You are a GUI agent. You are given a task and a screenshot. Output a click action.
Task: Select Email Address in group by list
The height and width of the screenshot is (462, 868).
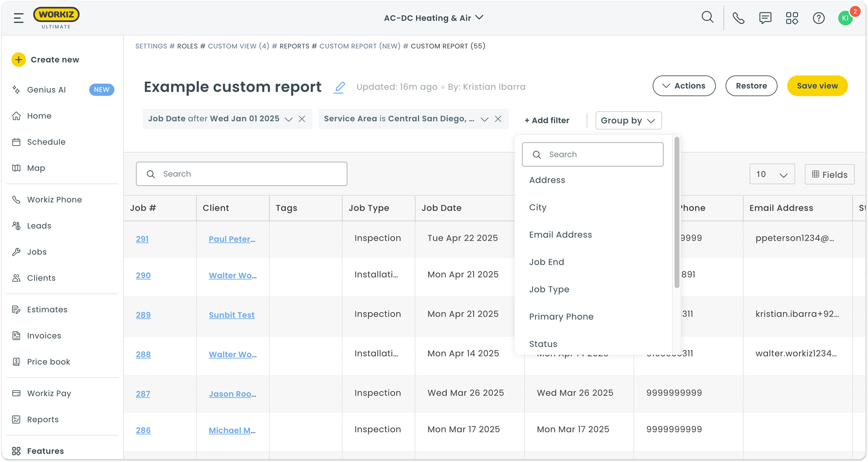tap(560, 235)
